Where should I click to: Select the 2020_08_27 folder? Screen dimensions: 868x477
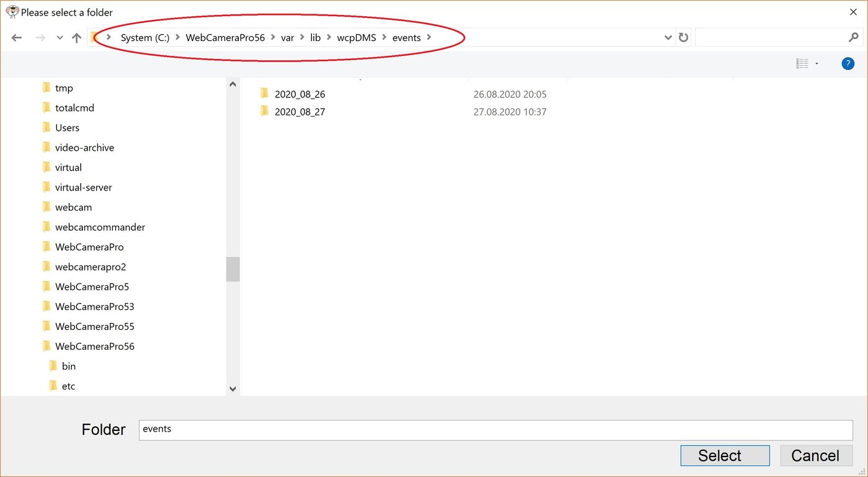tap(300, 112)
